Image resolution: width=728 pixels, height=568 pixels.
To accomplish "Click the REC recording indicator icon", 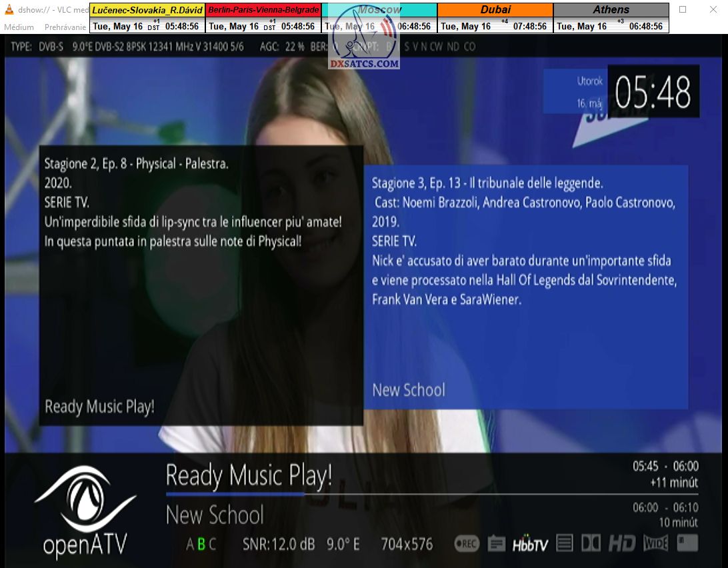I will [467, 544].
